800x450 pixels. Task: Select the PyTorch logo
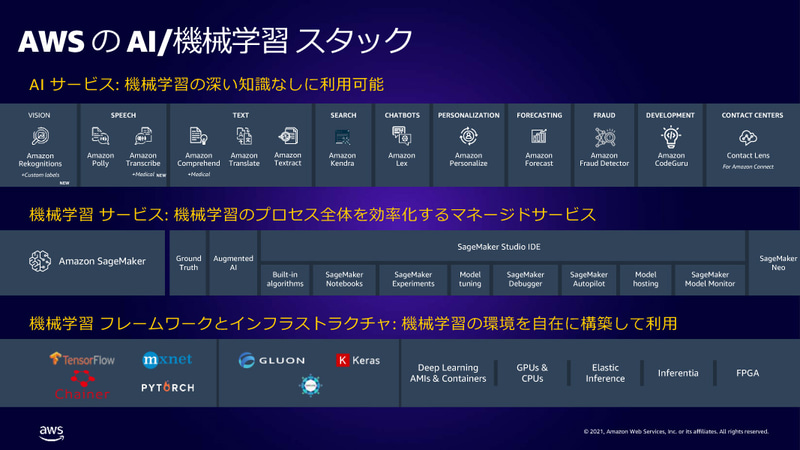(x=168, y=387)
